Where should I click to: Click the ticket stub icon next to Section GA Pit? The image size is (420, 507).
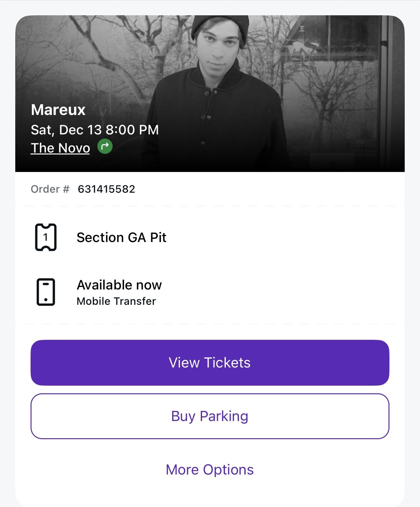(x=45, y=238)
